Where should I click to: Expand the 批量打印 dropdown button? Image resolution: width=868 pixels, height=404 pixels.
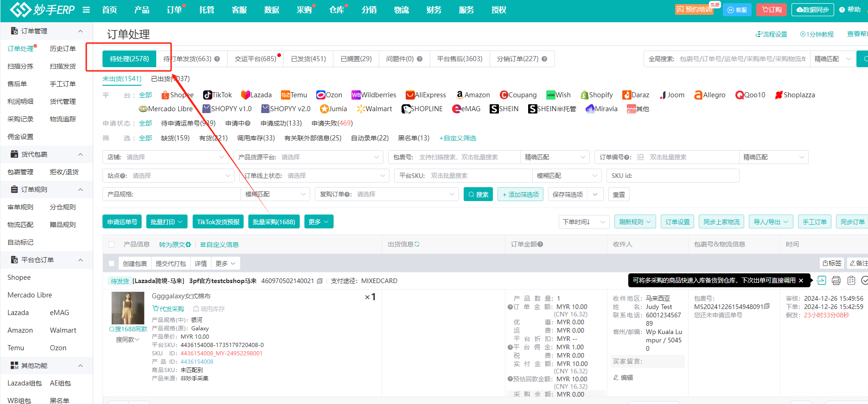[x=167, y=222]
